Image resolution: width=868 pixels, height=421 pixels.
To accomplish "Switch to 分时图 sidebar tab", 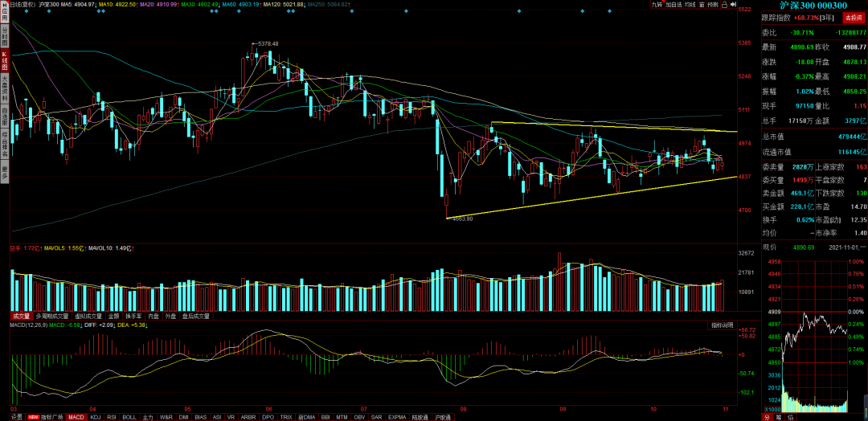I will (x=5, y=35).
